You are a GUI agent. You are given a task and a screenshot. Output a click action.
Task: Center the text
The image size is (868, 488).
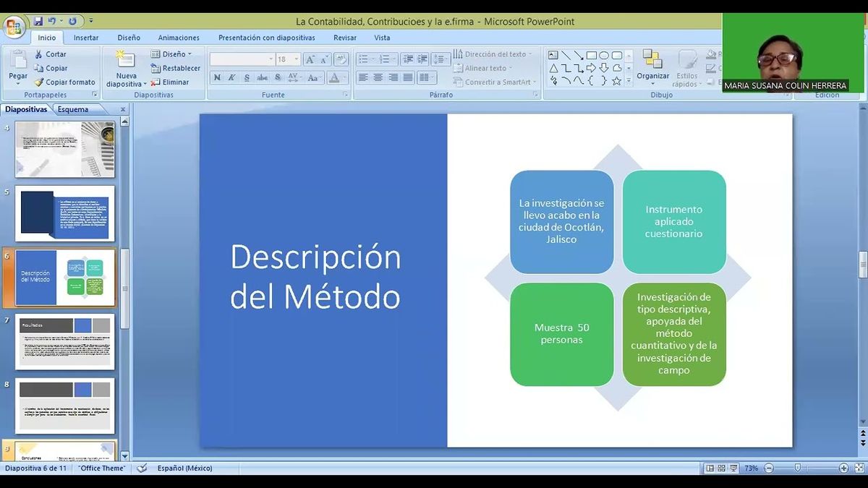378,77
